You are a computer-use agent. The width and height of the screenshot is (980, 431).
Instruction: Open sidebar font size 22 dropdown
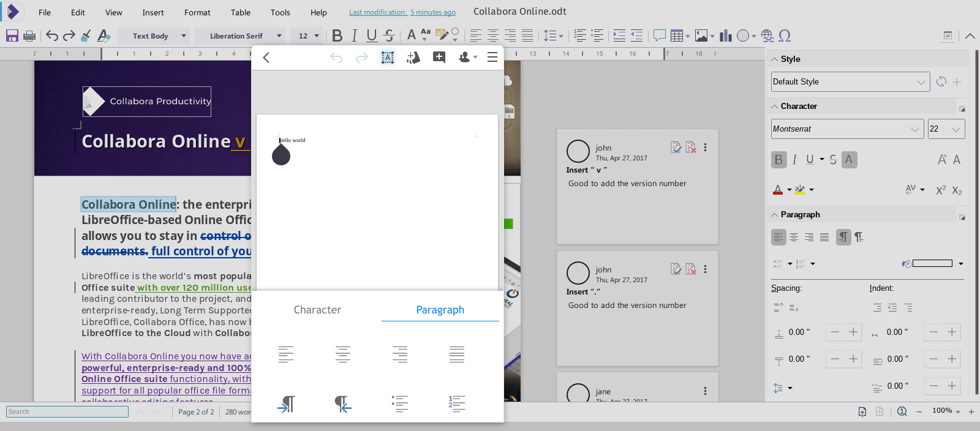(x=956, y=129)
